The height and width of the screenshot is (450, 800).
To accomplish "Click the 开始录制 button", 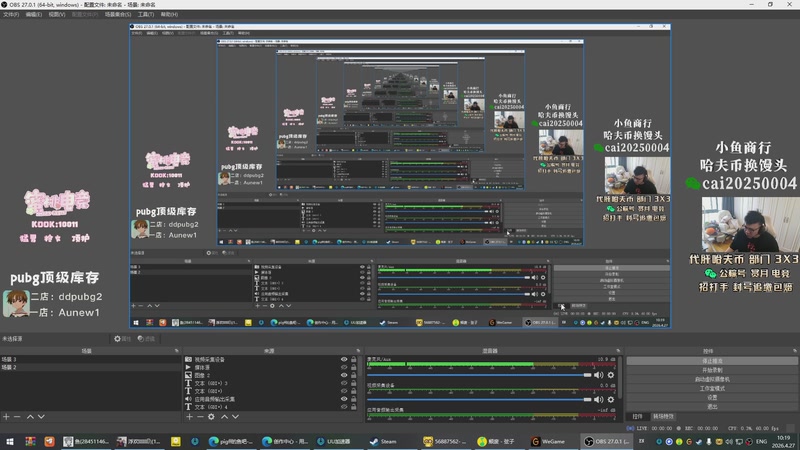I will tap(712, 370).
